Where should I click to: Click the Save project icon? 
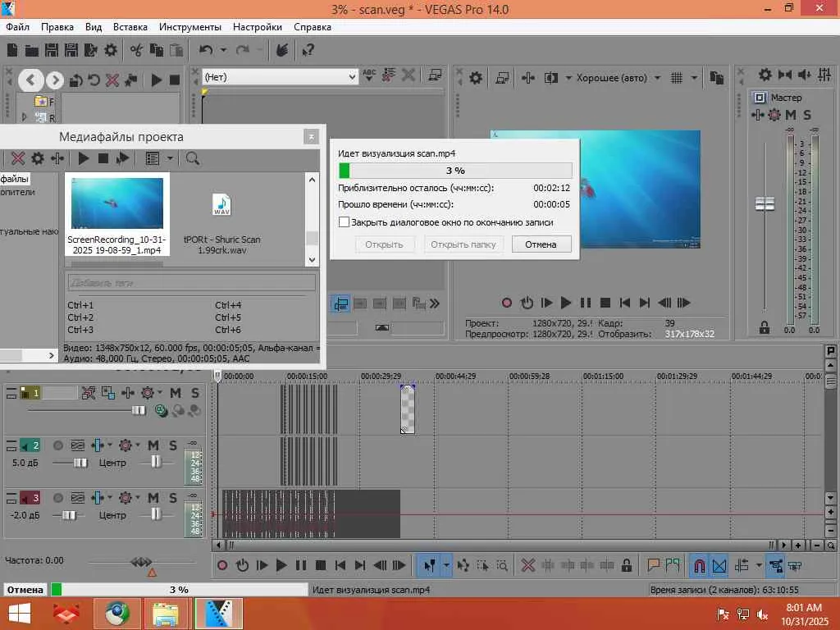pyautogui.click(x=52, y=50)
